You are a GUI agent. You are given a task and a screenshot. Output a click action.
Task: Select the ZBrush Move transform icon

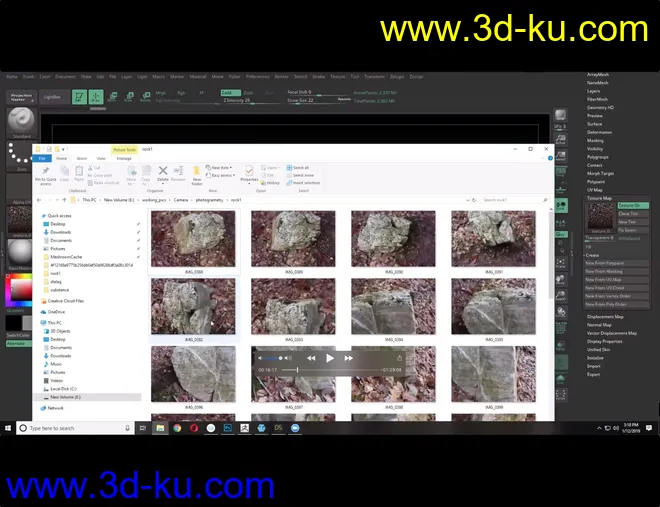(x=113, y=97)
